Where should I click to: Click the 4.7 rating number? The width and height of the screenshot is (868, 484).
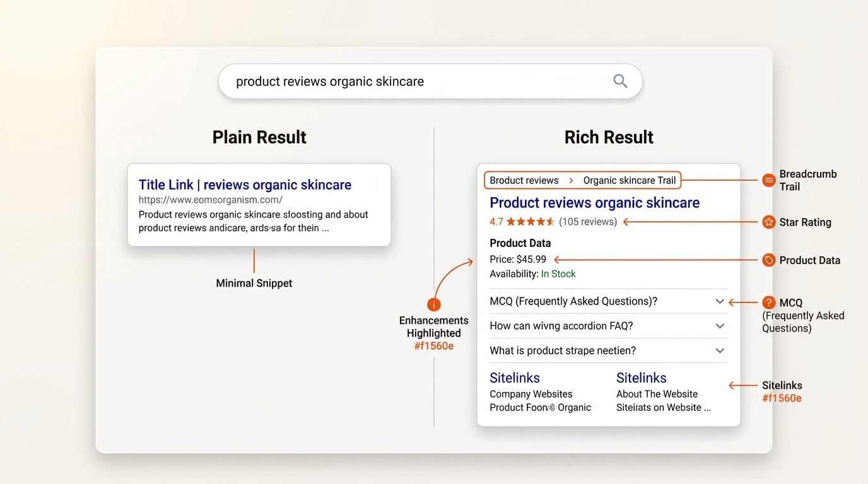[496, 222]
